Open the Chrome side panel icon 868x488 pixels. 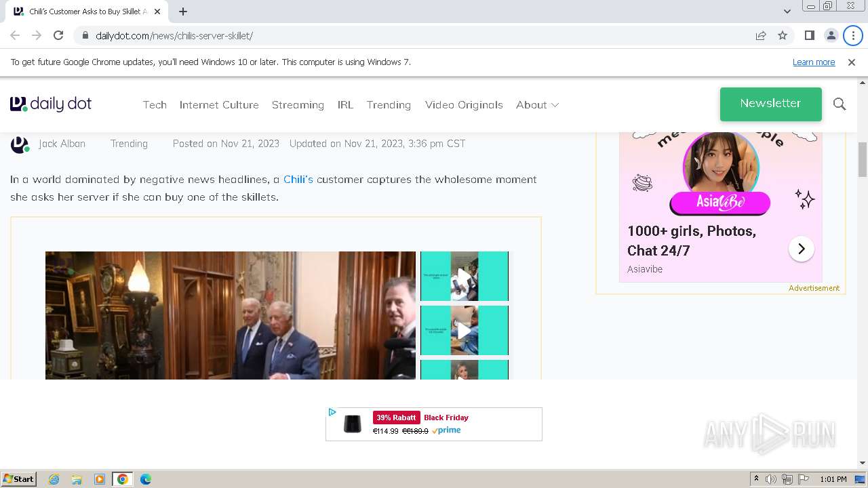[x=809, y=35]
